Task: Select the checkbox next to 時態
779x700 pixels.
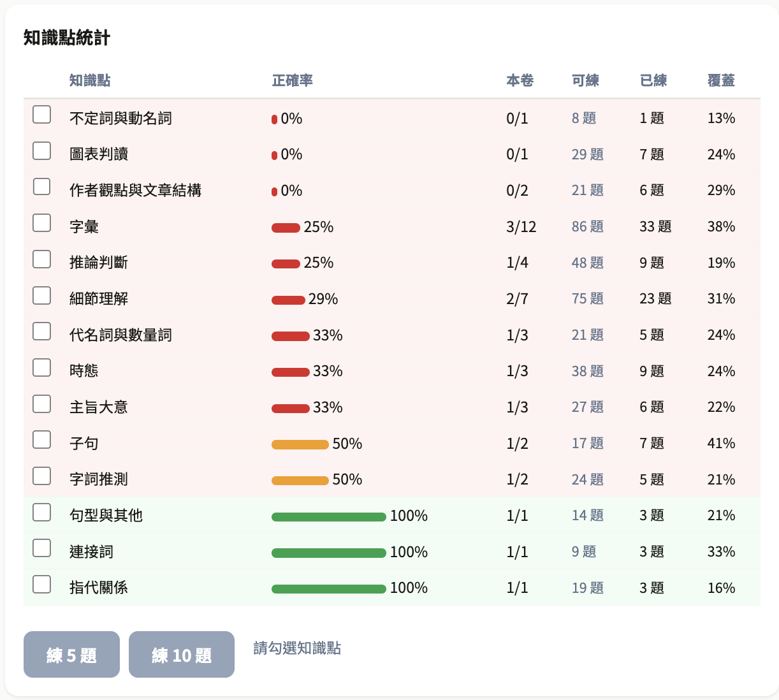Action: click(x=41, y=367)
